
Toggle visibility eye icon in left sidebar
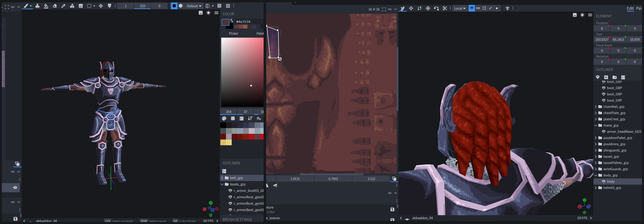pos(15,188)
